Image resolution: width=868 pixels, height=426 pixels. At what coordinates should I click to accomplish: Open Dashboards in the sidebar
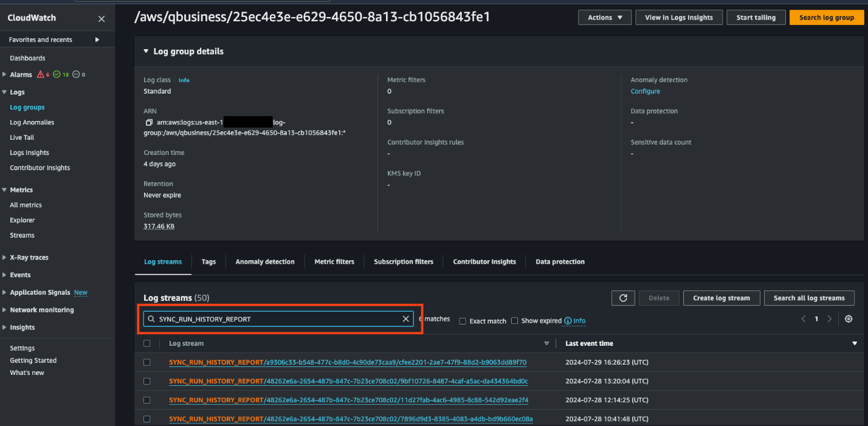tap(27, 58)
